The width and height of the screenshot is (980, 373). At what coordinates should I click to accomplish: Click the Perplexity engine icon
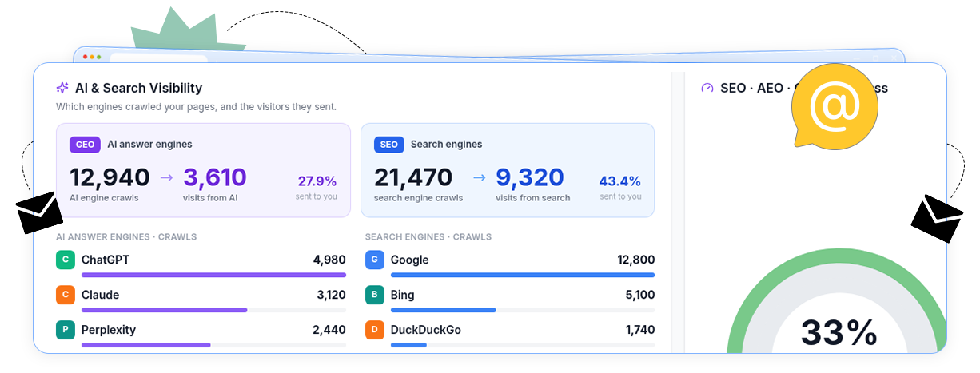(65, 330)
